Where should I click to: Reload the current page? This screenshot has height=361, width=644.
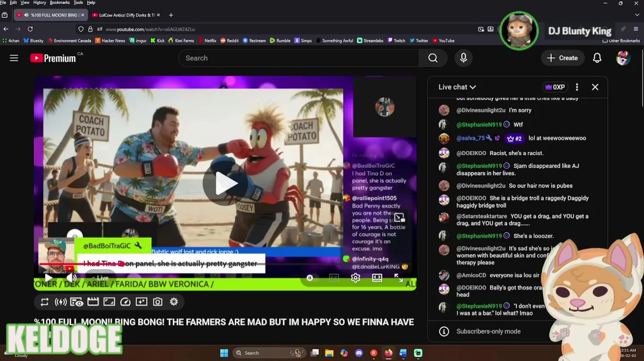30,29
